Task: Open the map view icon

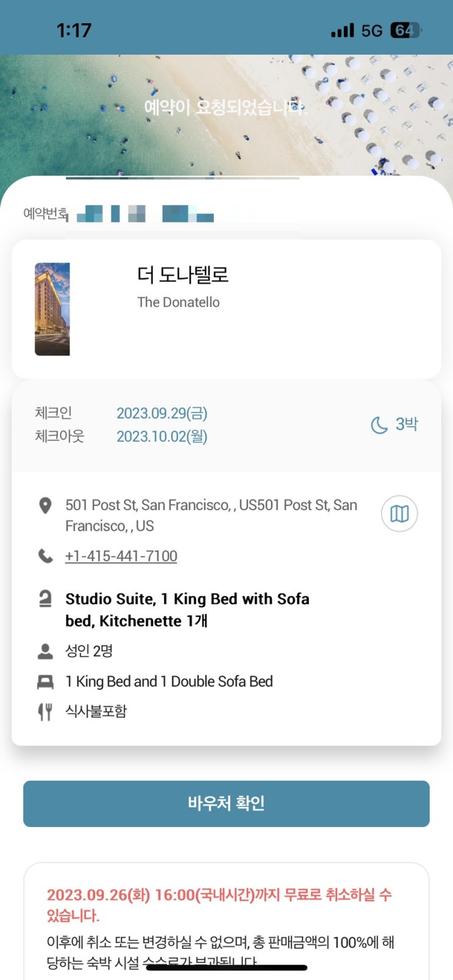Action: coord(399,514)
